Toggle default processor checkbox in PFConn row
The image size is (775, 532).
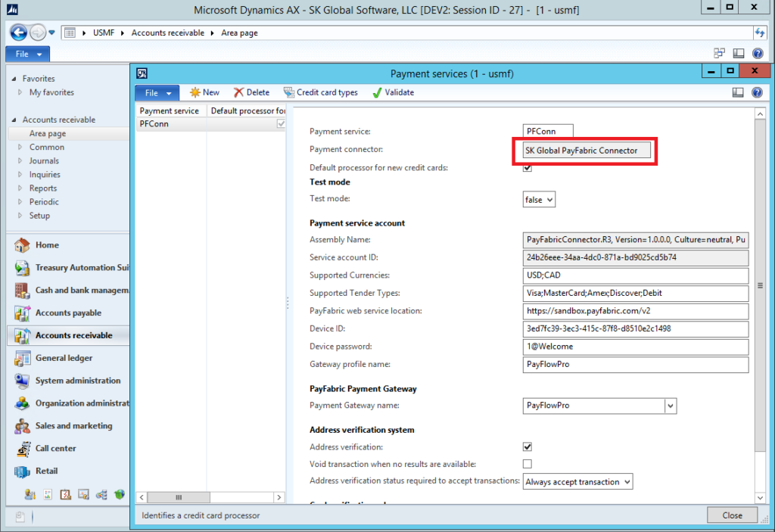click(282, 123)
